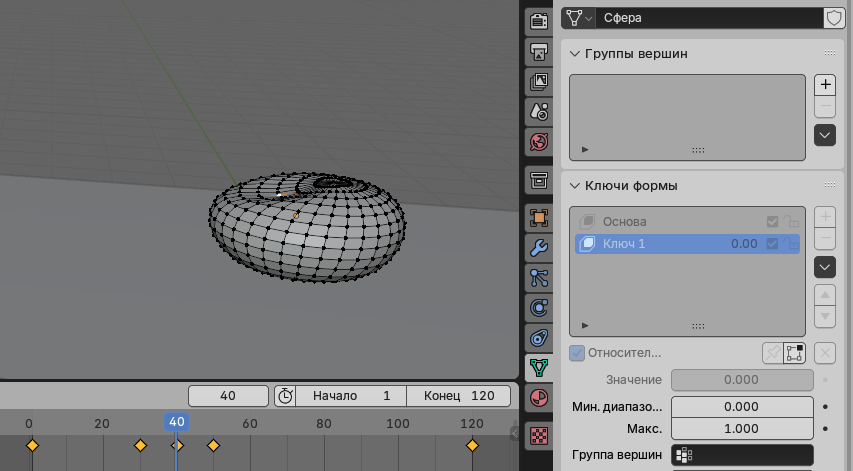Clear all shape keys with X button
This screenshot has height=471, width=853.
coord(825,354)
